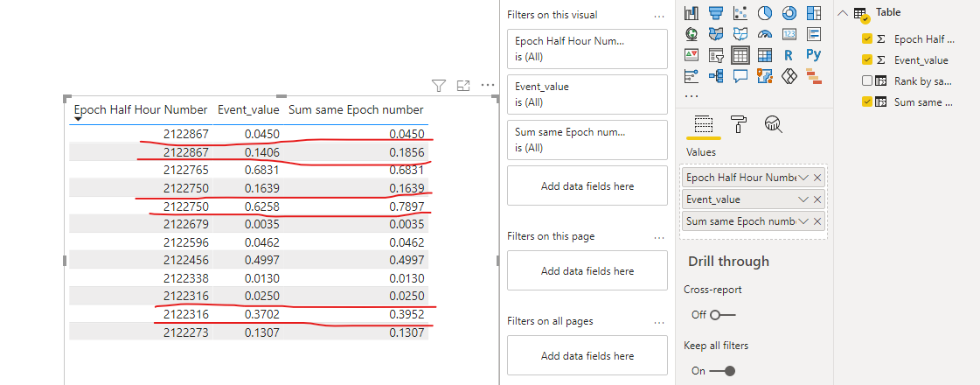Viewport: 980px width, 385px height.
Task: Click the visual filter funnel icon
Action: click(x=439, y=85)
